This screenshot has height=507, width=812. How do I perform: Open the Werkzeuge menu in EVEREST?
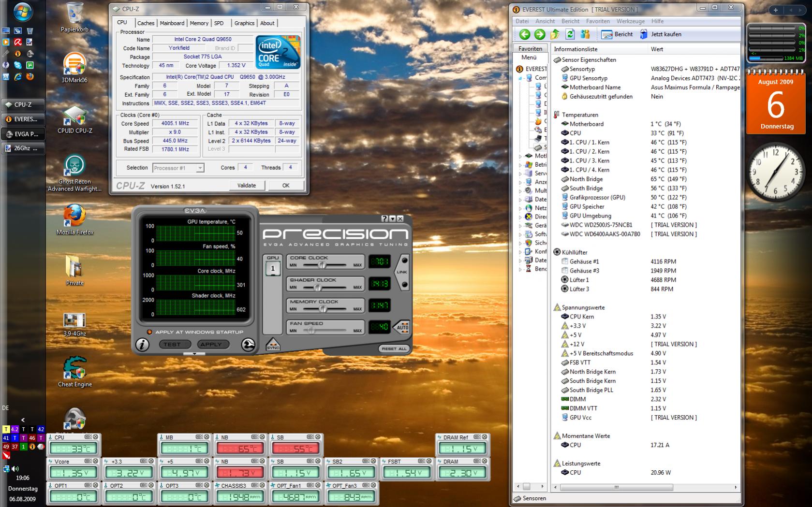630,21
